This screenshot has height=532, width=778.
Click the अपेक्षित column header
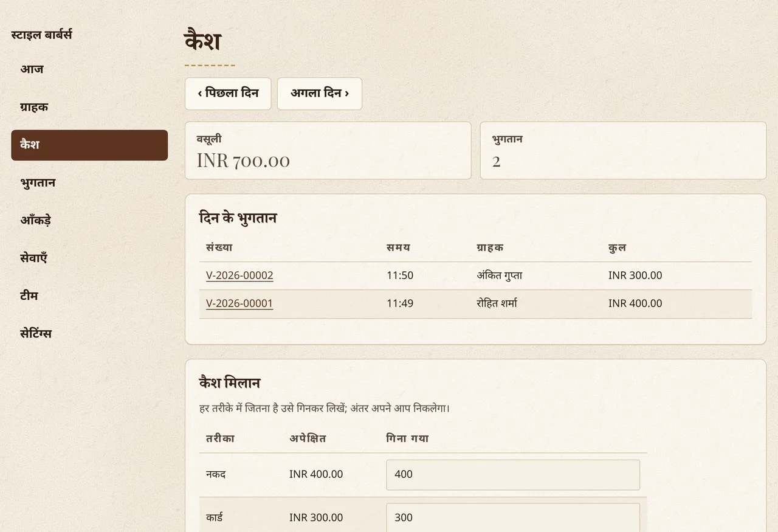tap(308, 438)
